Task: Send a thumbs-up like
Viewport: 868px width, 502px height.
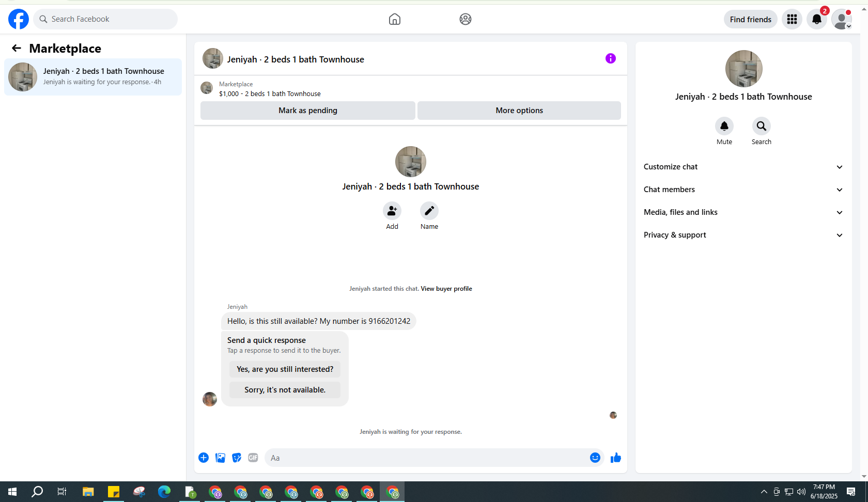Action: coord(616,458)
